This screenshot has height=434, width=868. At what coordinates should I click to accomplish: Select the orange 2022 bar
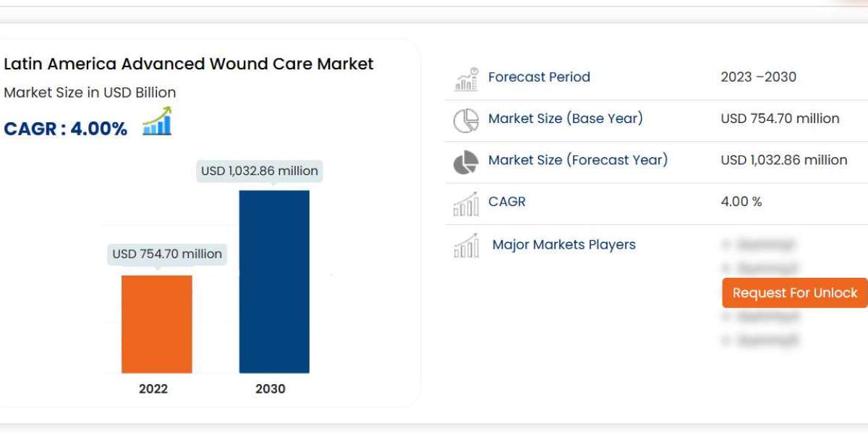coord(157,323)
